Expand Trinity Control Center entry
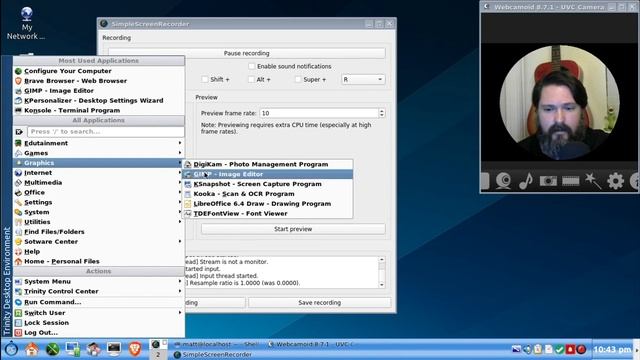Image resolution: width=640 pixels, height=360 pixels. pyautogui.click(x=99, y=291)
